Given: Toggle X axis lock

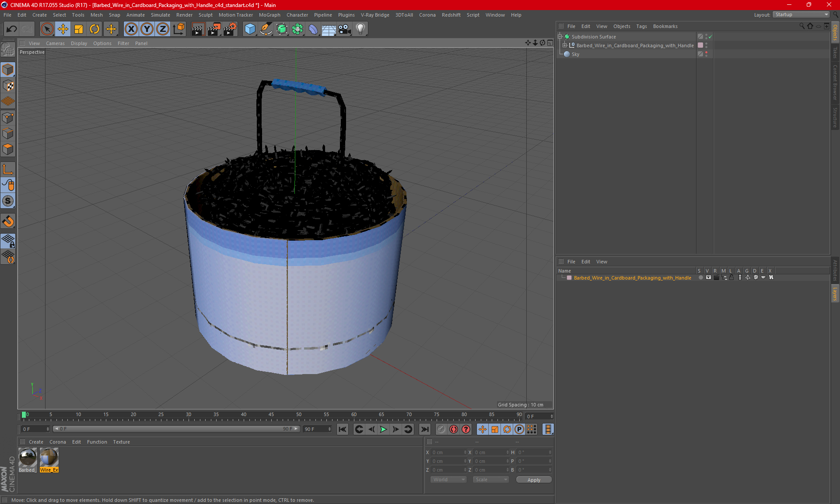Looking at the screenshot, I should pyautogui.click(x=131, y=29).
